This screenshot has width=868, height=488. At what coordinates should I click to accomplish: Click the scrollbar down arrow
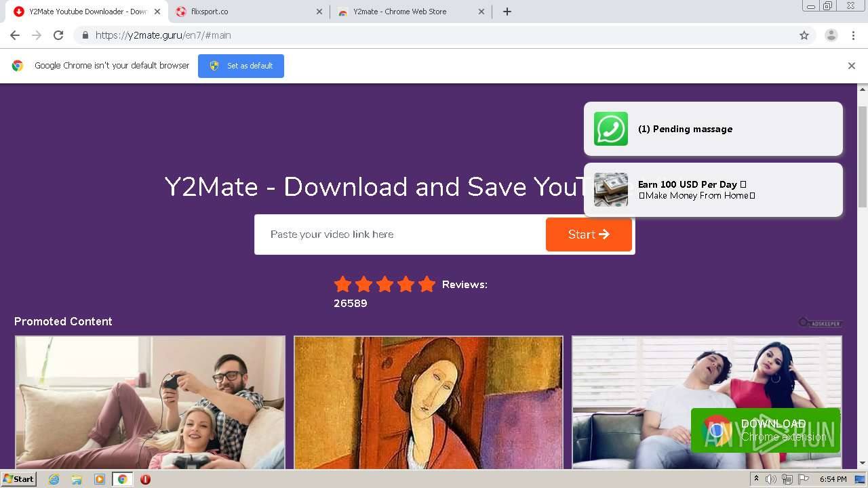point(863,464)
